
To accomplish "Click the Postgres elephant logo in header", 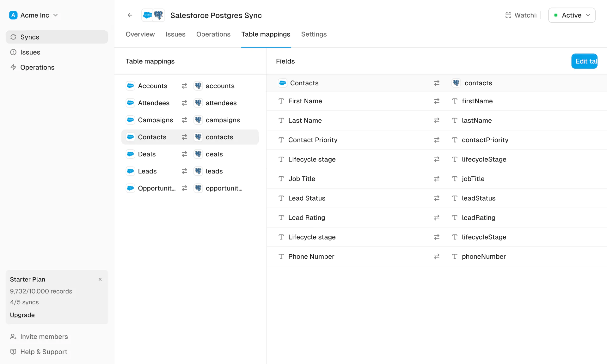I will pos(159,15).
